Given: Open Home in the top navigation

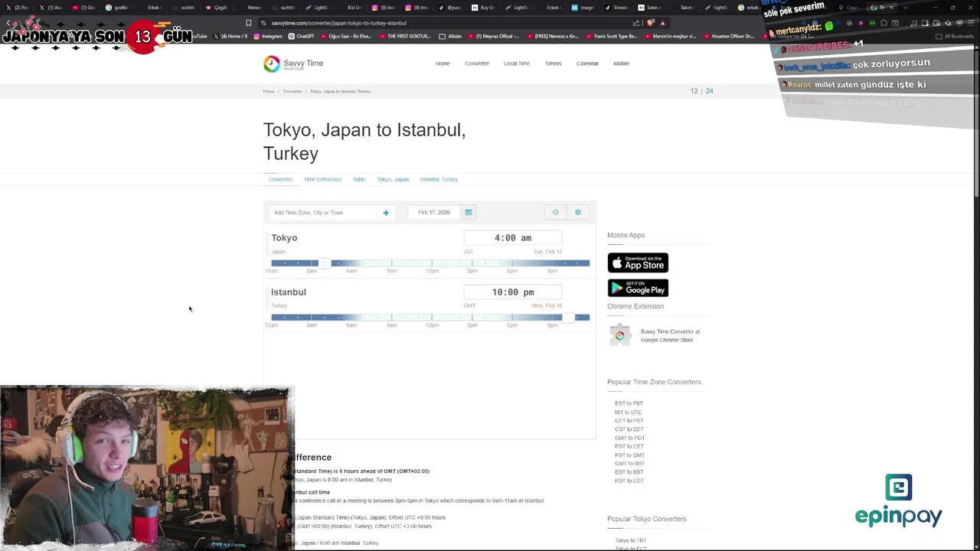Looking at the screenshot, I should coord(443,64).
